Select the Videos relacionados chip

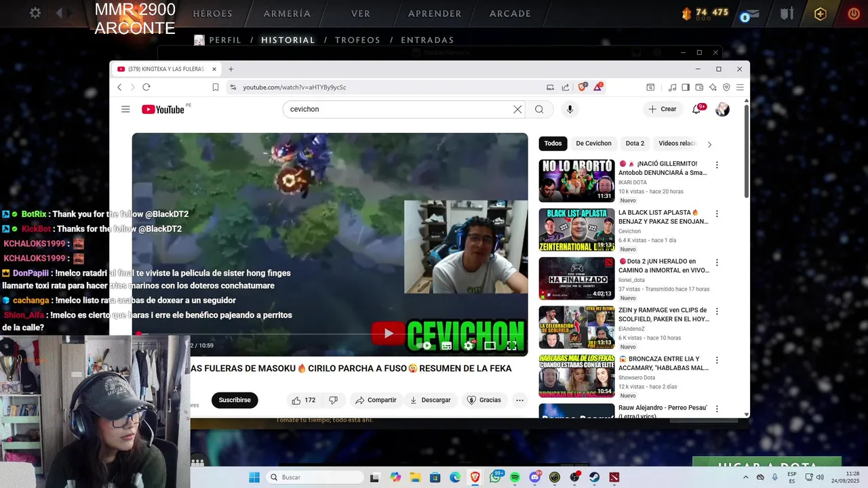point(677,143)
